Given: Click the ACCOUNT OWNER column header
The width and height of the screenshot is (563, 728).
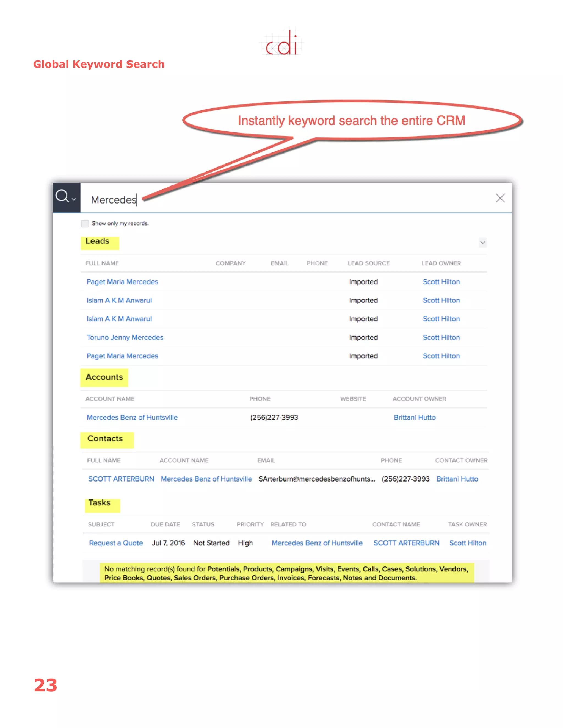Looking at the screenshot, I should (419, 399).
